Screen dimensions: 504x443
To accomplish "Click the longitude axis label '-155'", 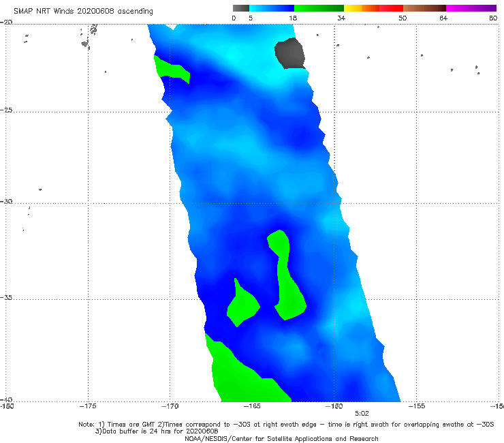I will click(417, 406).
